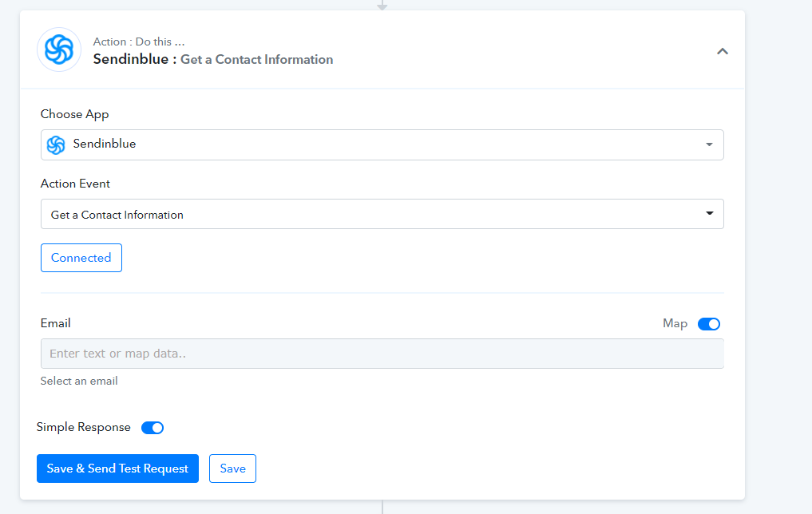Open the Action Event dropdown
Viewport: 812px width, 514px height.
(x=382, y=214)
